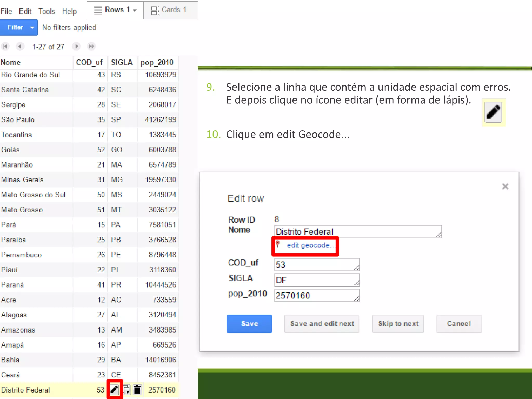This screenshot has width=532, height=399.
Task: Select the Amapá row
Action: point(89,345)
